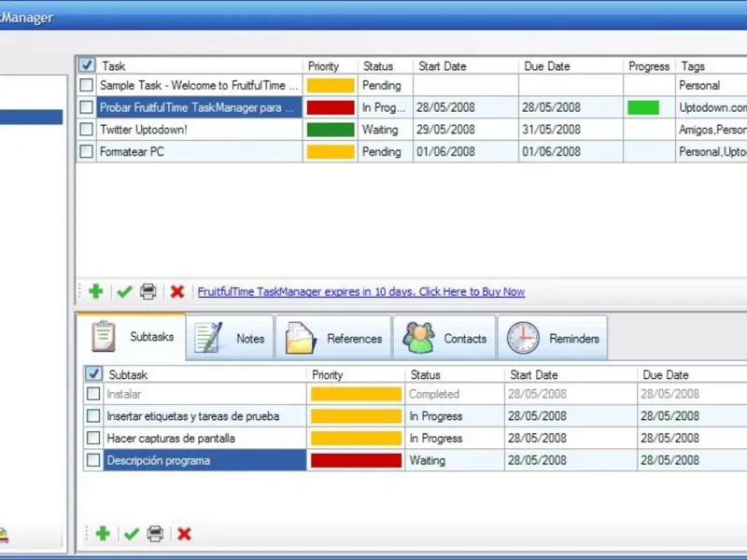Delete subtask with red X in subtask toolbar

click(184, 534)
